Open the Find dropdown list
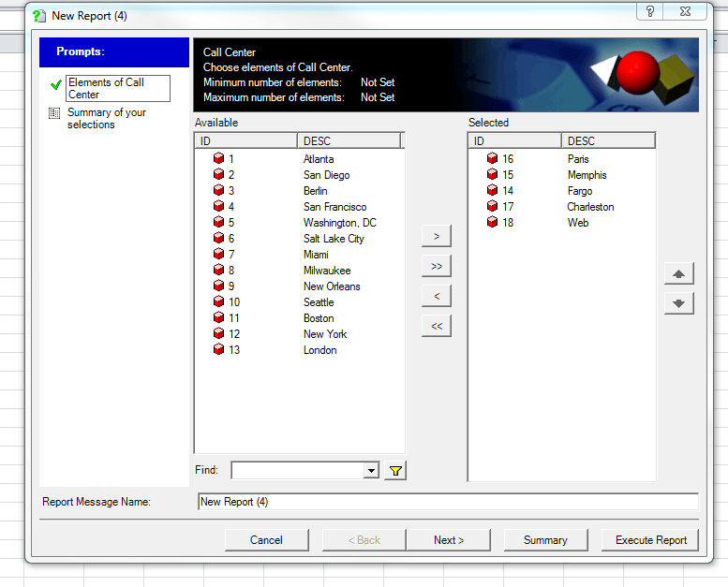The image size is (728, 587). 372,471
